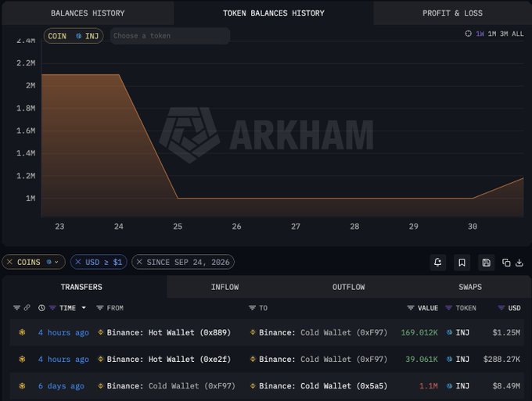Screen dimensions: 532x401
Task: Toggle the TIME column sort arrow
Action: (84, 308)
